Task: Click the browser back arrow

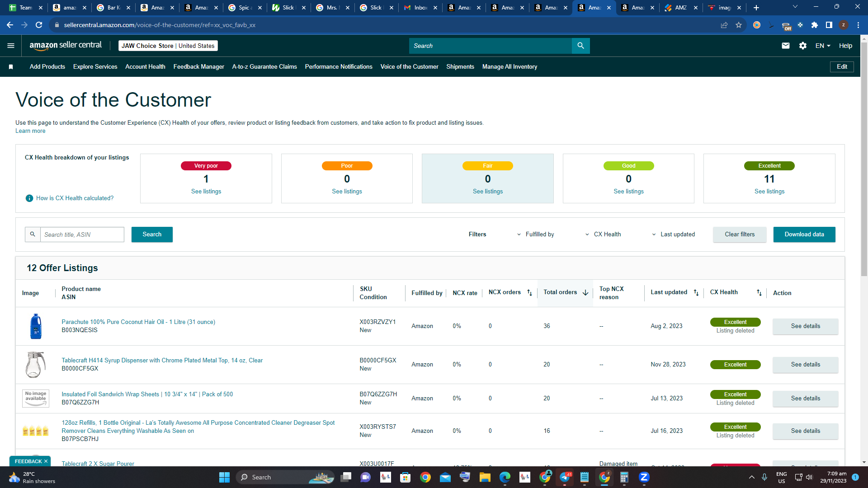Action: [10, 25]
